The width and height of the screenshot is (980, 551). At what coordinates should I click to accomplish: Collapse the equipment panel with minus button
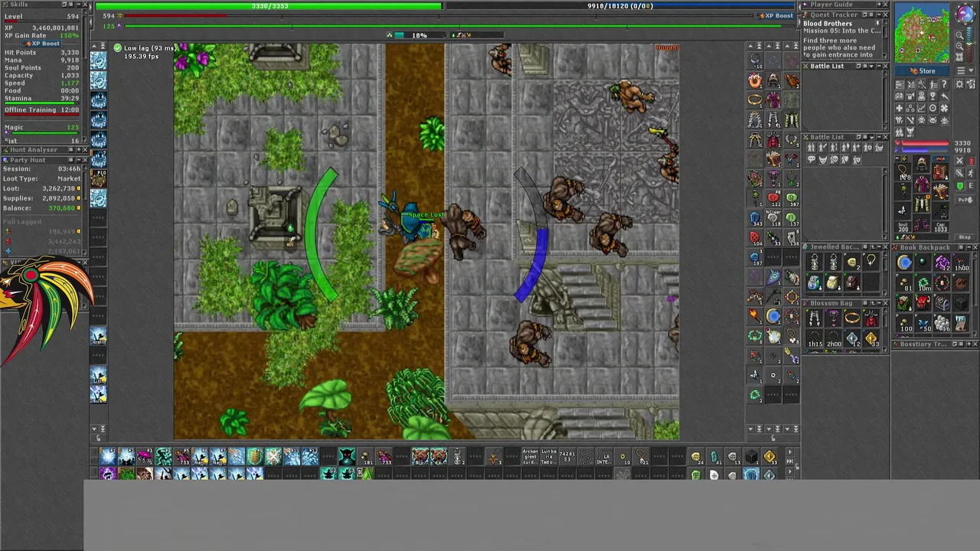click(x=897, y=158)
